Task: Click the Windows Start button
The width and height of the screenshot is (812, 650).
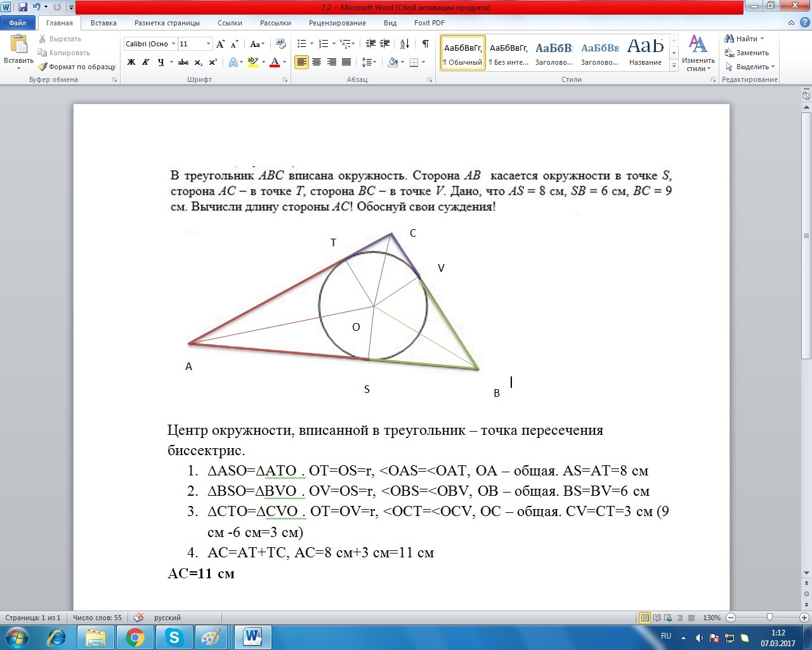Action: coord(17,637)
